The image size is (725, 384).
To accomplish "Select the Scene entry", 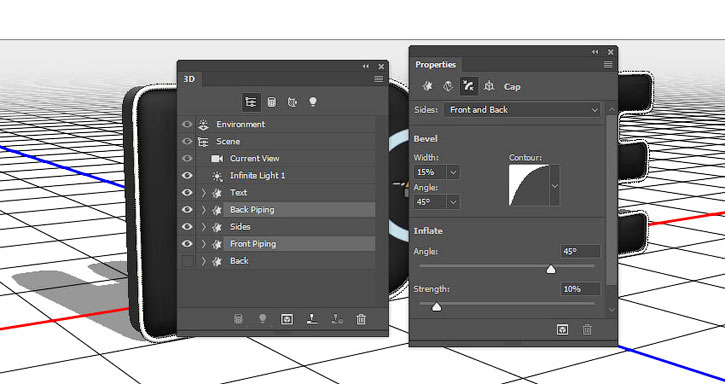I will tap(228, 141).
